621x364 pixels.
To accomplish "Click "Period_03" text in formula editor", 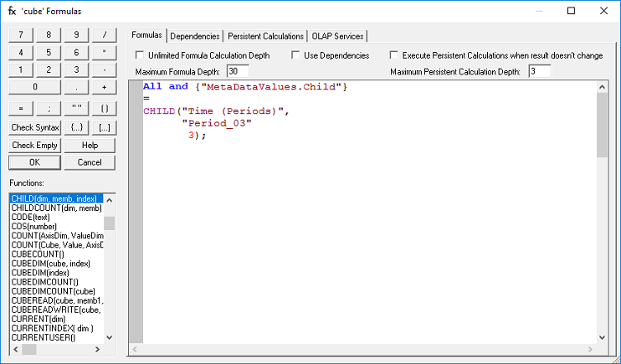I will pos(217,123).
